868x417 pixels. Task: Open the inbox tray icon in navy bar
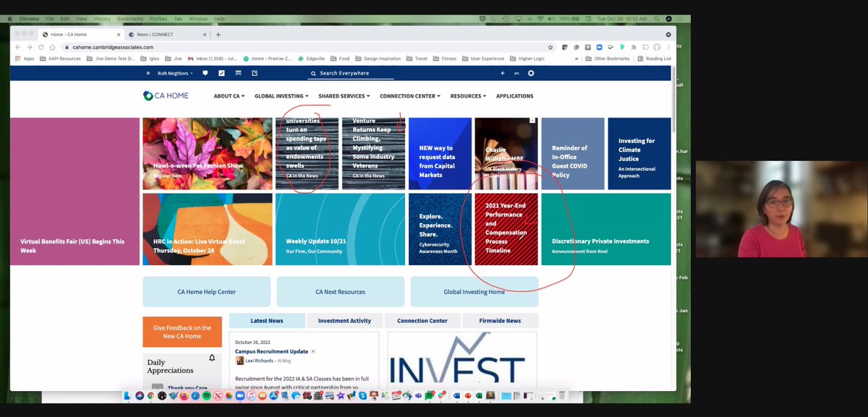(238, 73)
